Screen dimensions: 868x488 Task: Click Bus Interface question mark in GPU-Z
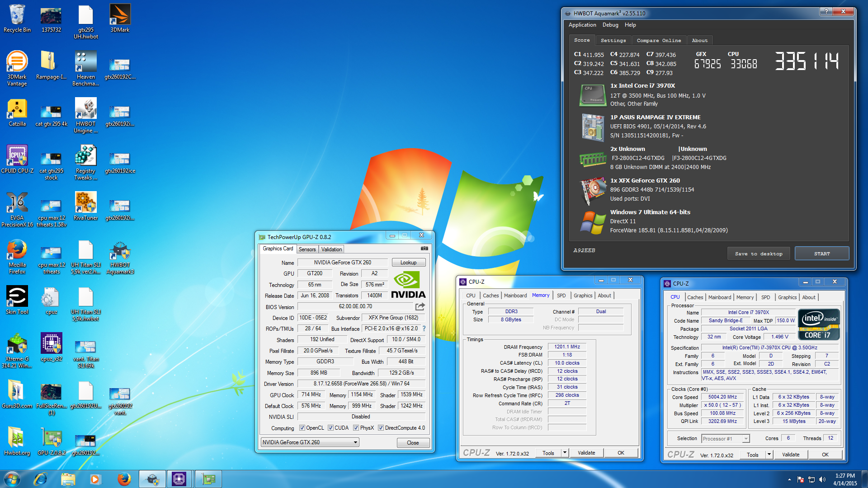tap(424, 328)
